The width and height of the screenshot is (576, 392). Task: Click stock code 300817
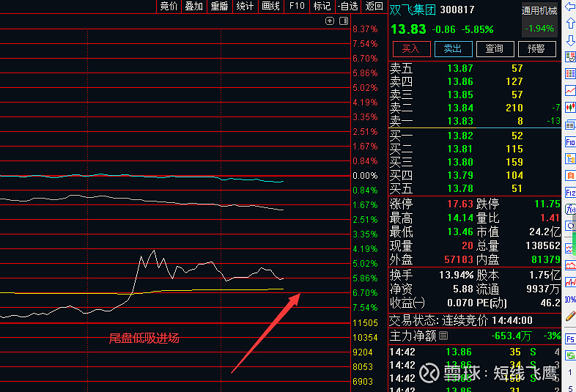[457, 10]
